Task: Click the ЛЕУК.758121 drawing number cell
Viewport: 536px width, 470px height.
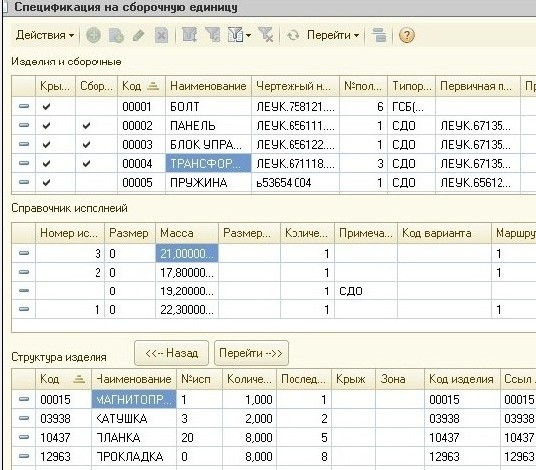Action: (295, 107)
